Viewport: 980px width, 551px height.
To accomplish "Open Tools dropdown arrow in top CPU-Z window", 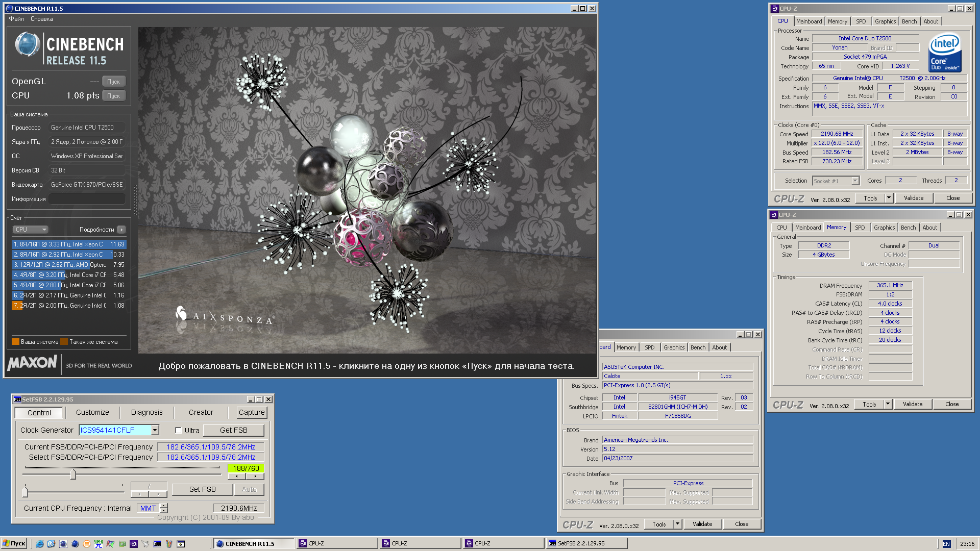I will 889,198.
